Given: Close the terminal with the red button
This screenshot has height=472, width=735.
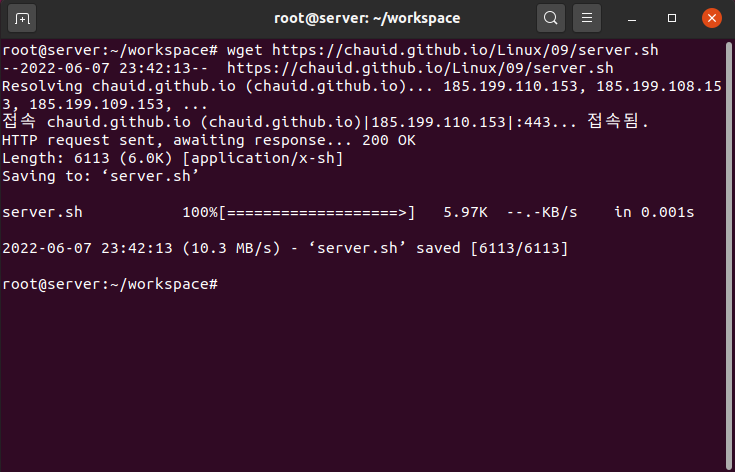Looking at the screenshot, I should (711, 18).
